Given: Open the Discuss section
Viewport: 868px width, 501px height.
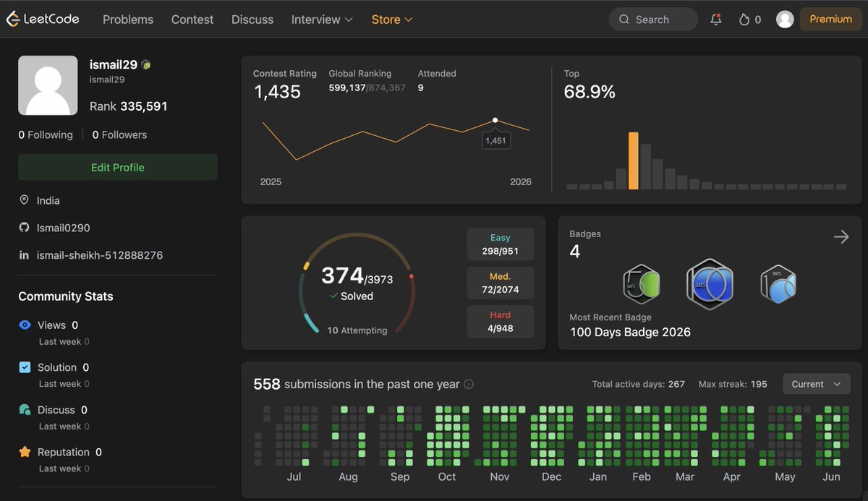Looking at the screenshot, I should click(252, 20).
